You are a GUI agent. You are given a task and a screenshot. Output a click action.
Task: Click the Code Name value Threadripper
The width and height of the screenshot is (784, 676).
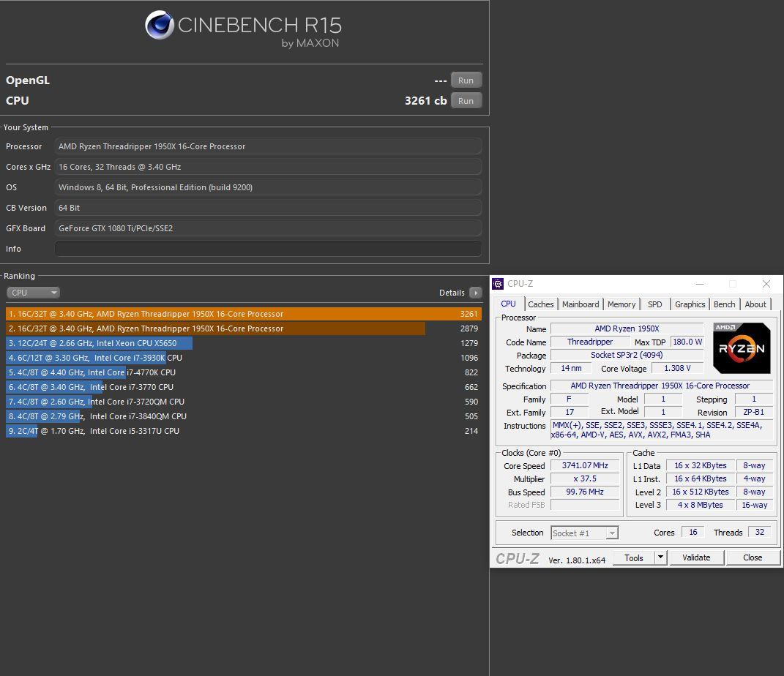(589, 342)
